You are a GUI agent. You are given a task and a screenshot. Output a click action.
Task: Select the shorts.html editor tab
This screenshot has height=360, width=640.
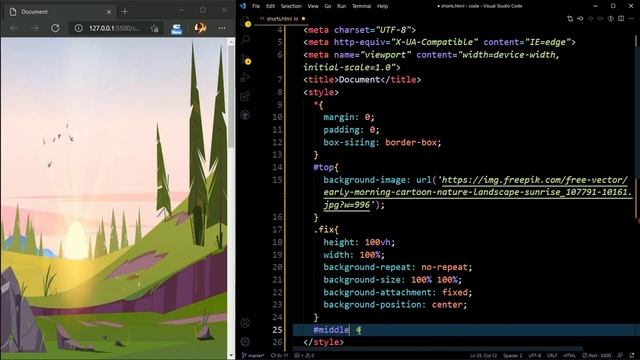(x=282, y=19)
